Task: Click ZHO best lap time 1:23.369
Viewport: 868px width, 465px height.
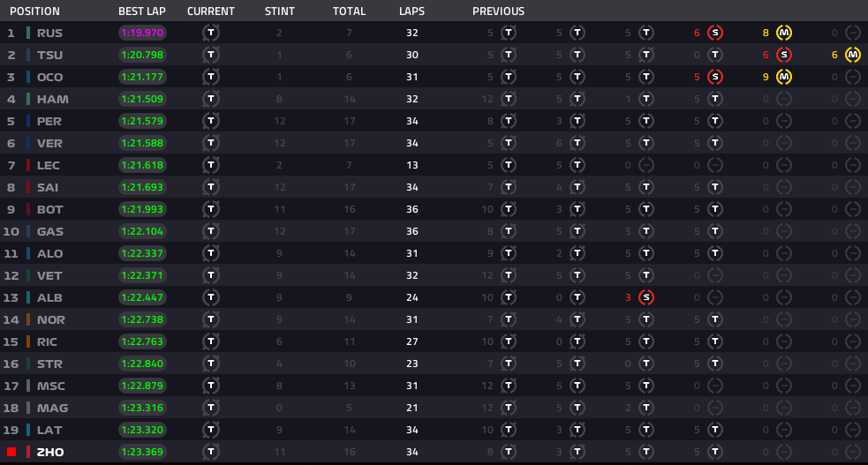Action: click(x=142, y=452)
